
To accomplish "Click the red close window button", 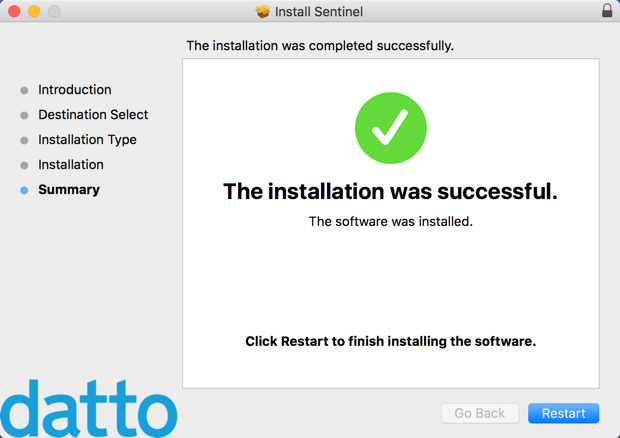I will 14,12.
